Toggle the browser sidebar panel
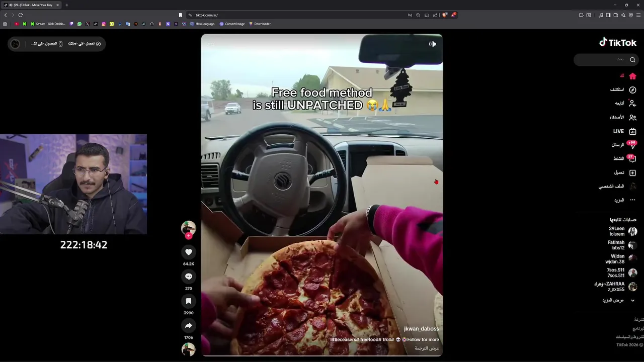 tap(608, 15)
